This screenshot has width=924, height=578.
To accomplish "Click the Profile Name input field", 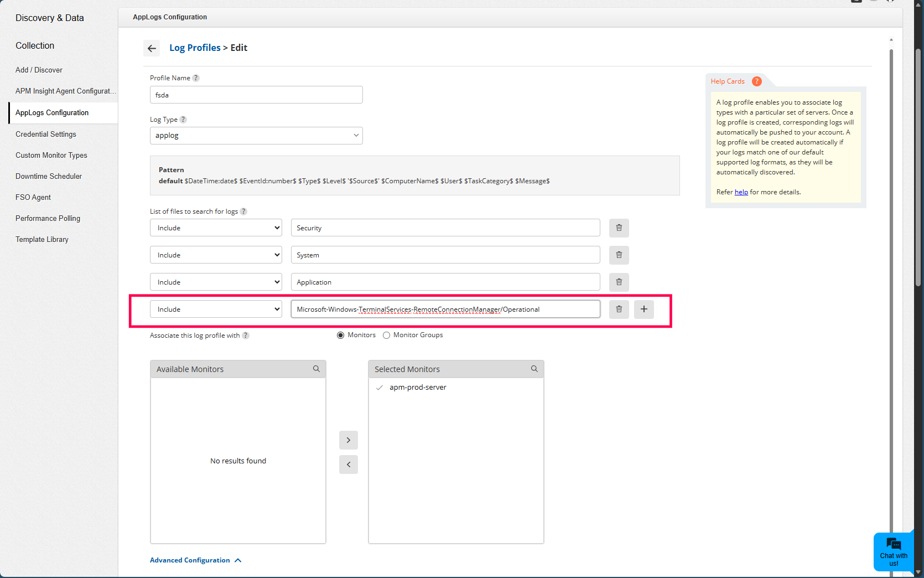I will tap(256, 95).
